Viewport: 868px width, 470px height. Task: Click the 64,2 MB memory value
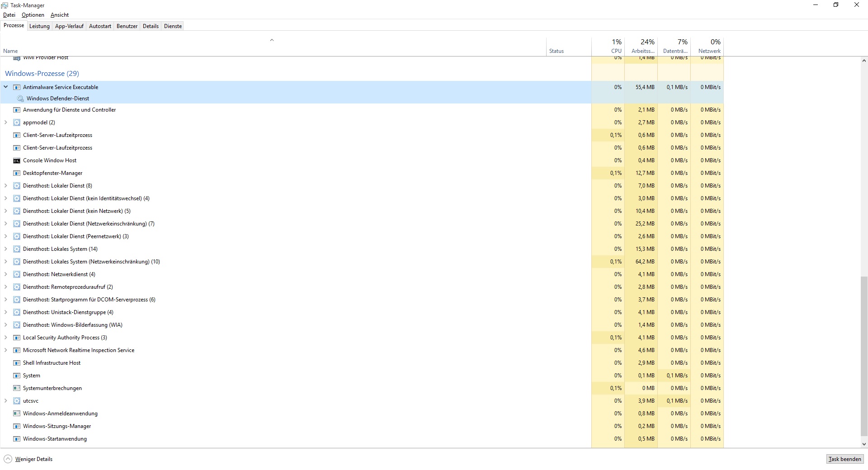(x=645, y=262)
